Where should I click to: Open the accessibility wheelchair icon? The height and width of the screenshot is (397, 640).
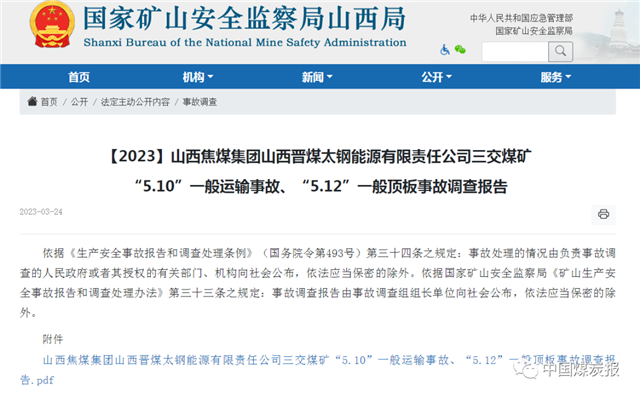click(x=445, y=50)
